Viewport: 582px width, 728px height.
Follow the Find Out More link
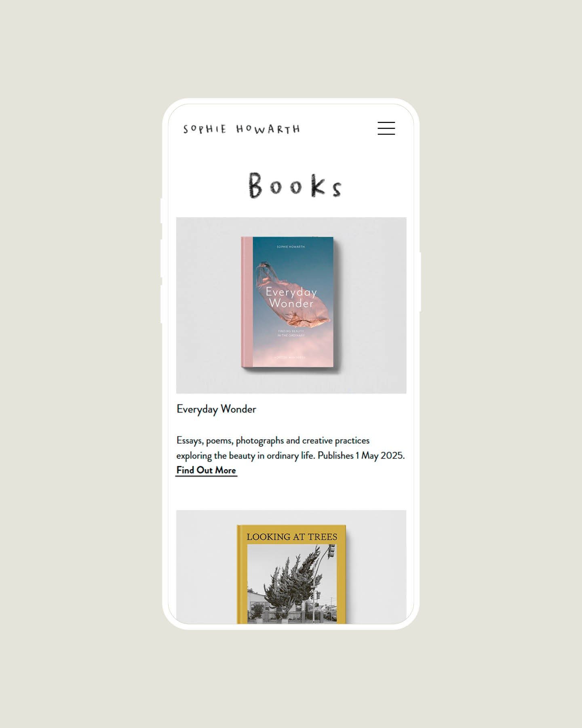pyautogui.click(x=206, y=470)
